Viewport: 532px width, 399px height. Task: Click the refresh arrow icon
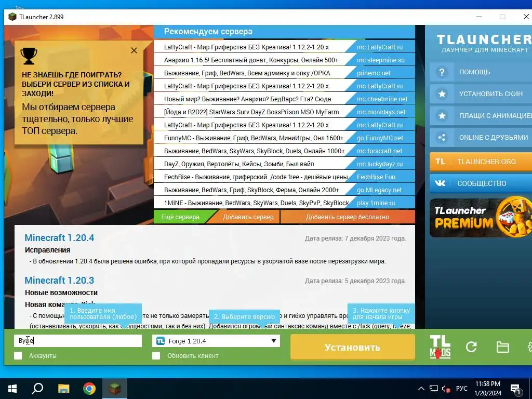click(471, 347)
